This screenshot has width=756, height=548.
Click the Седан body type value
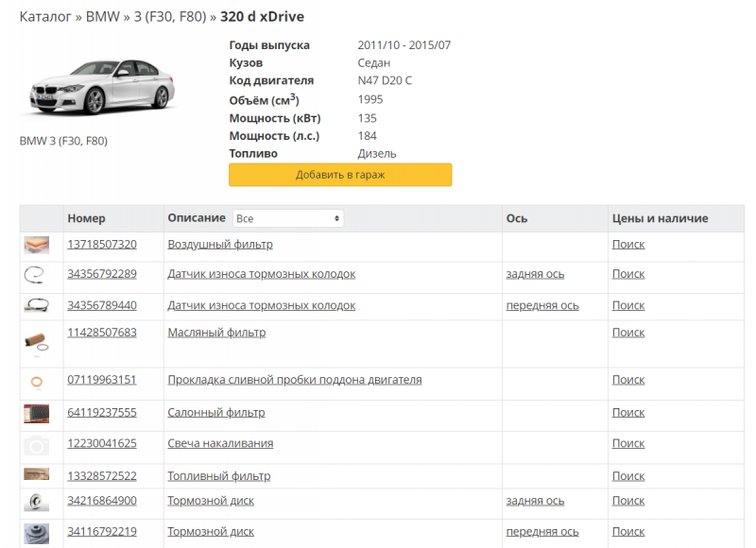(374, 63)
